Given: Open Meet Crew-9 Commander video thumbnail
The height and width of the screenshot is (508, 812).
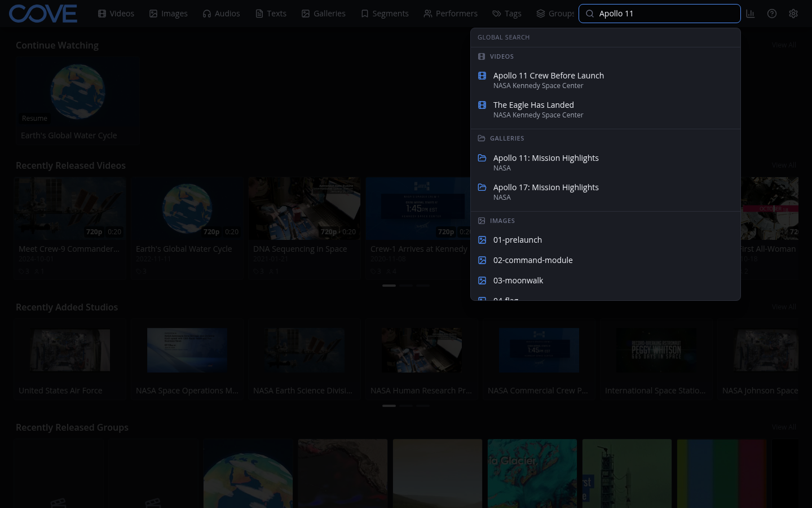Looking at the screenshot, I should (70, 208).
